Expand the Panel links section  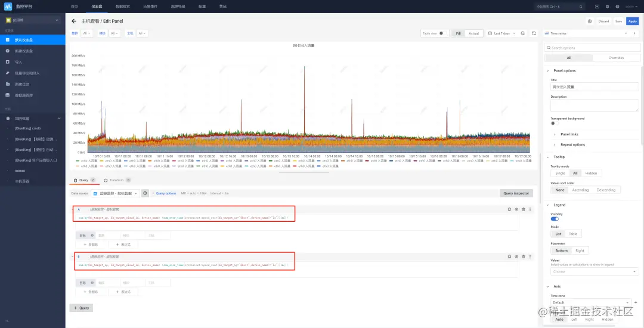coord(569,134)
